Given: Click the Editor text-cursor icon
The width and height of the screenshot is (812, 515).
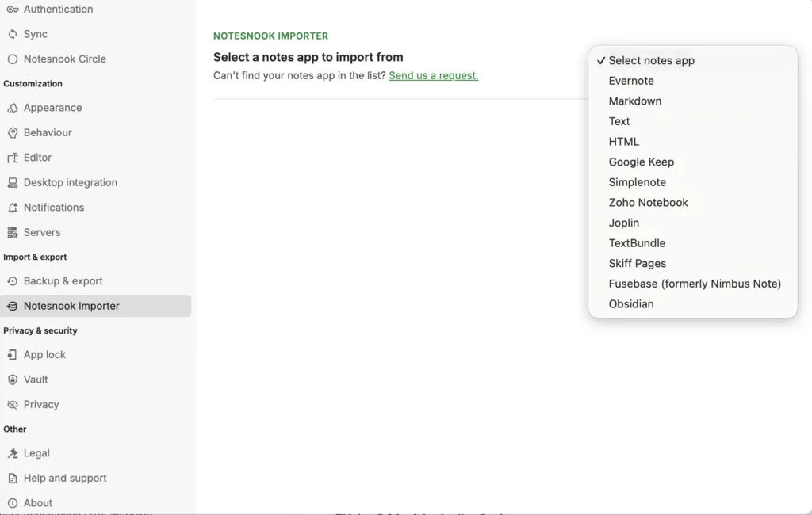Looking at the screenshot, I should pyautogui.click(x=13, y=158).
